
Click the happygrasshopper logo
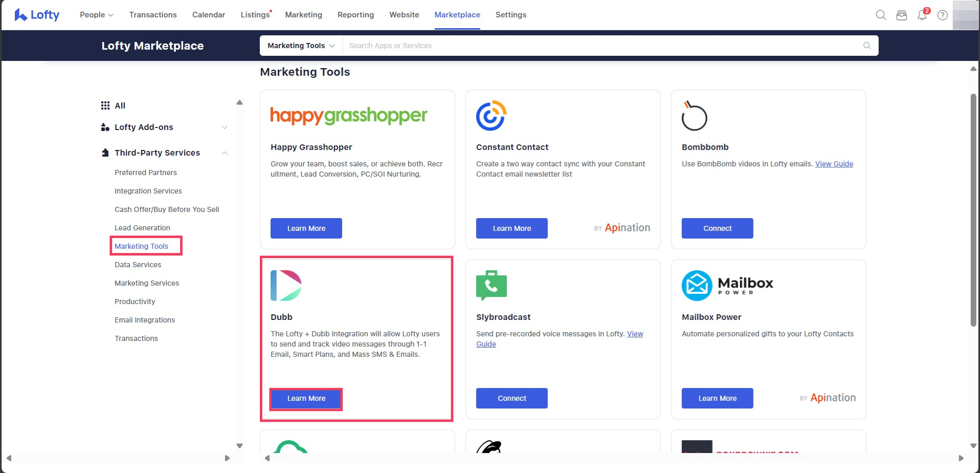click(349, 116)
